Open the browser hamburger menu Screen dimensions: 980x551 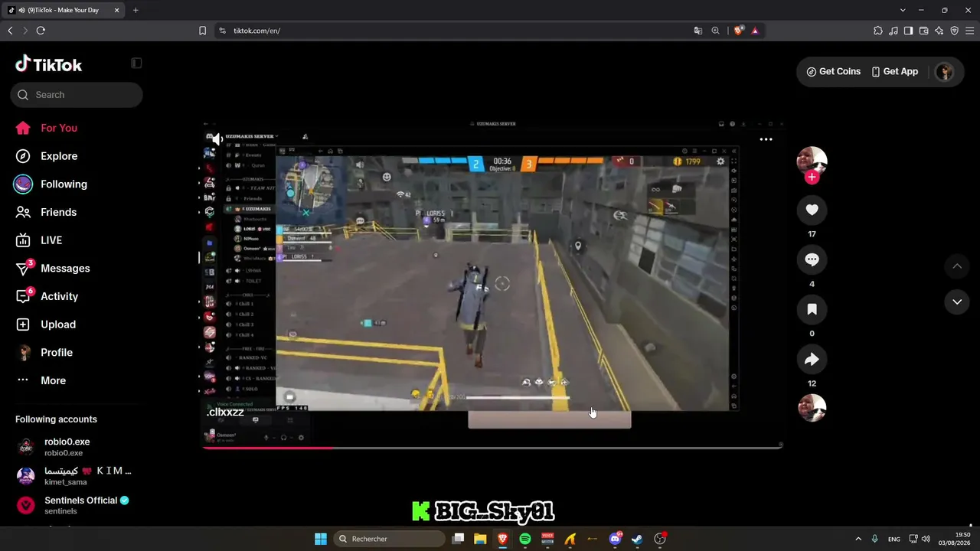[x=969, y=31]
